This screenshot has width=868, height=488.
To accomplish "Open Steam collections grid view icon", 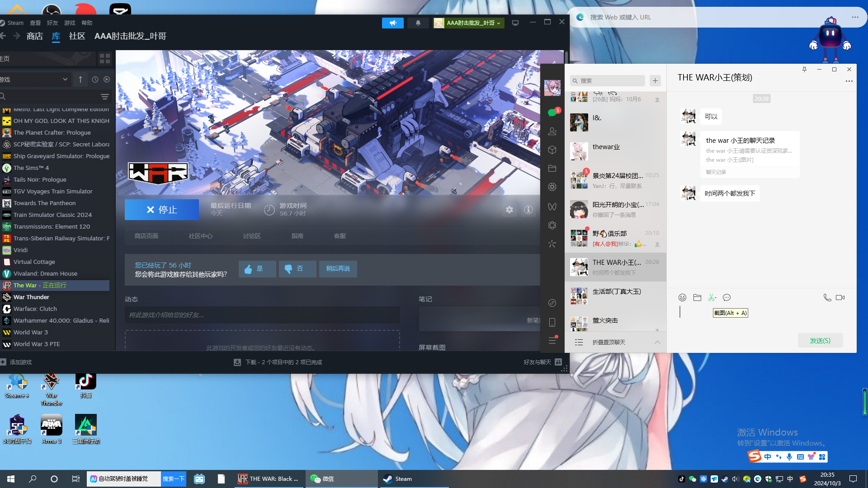I will (x=105, y=59).
